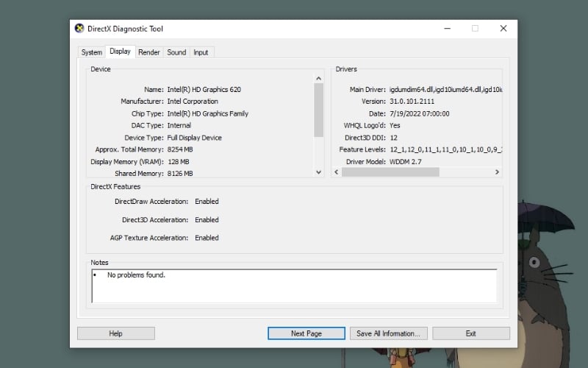This screenshot has width=588, height=368.
Task: Click the driver date "7/19/2022 07:00:00"
Action: 419,113
